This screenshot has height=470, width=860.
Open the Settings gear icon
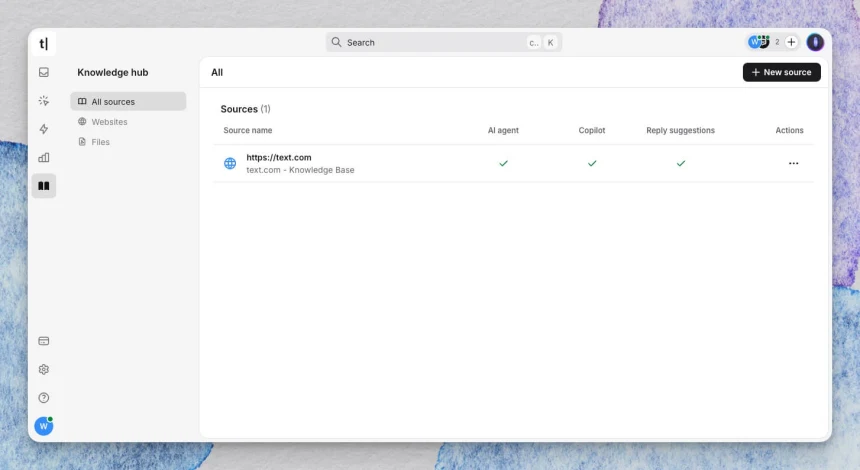[x=44, y=370]
